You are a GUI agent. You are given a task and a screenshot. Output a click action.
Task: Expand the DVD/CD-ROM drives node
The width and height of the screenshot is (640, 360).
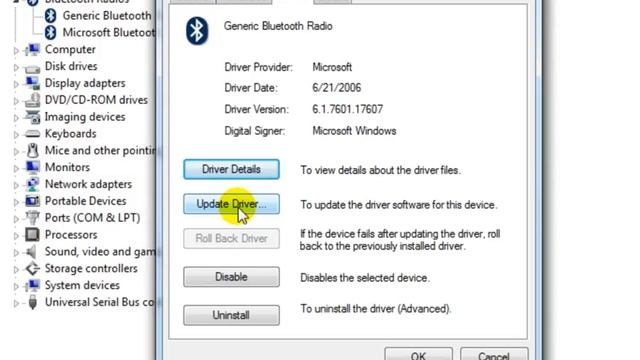(16, 101)
